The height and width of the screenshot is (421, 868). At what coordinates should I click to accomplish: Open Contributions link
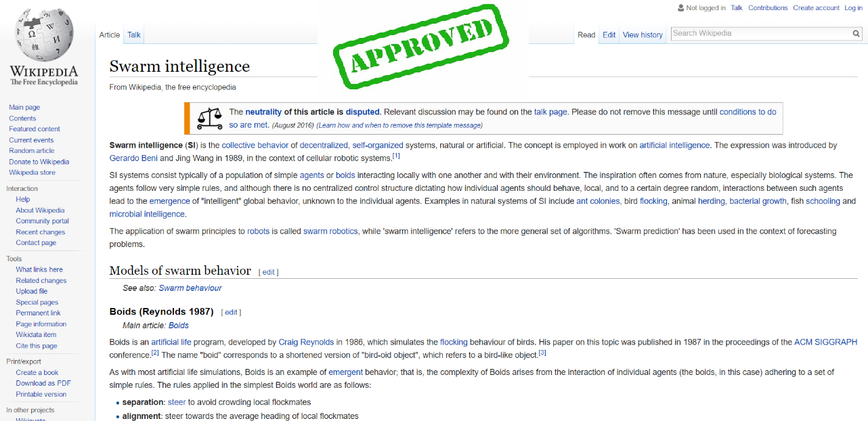click(x=768, y=8)
